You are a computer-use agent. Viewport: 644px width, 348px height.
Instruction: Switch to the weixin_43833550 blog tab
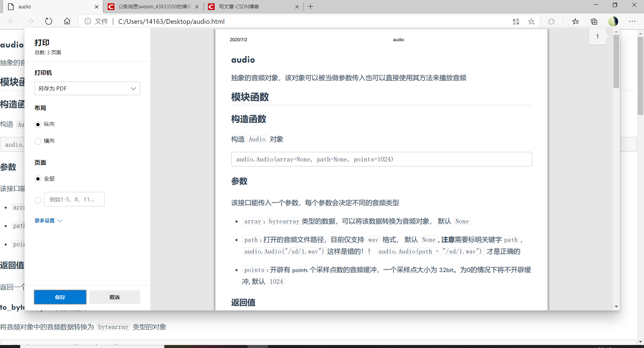[x=154, y=7]
